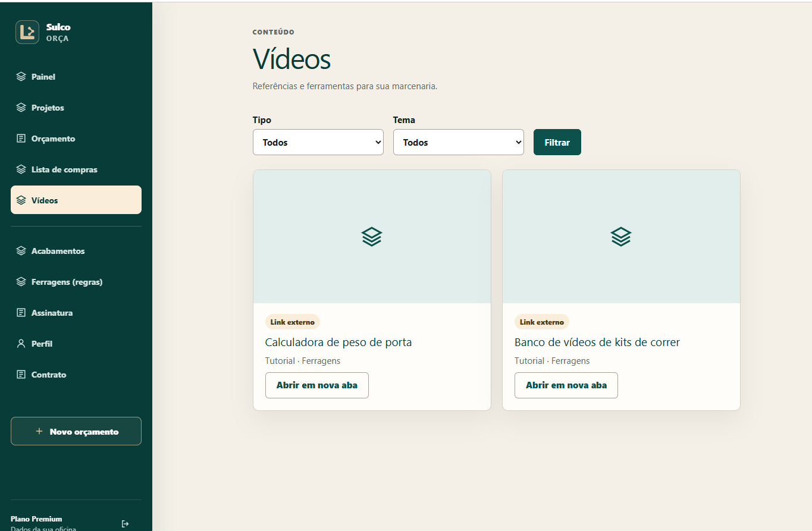Click the plus icon in Novo orçamento
Screen dimensions: 812x531
pos(39,432)
